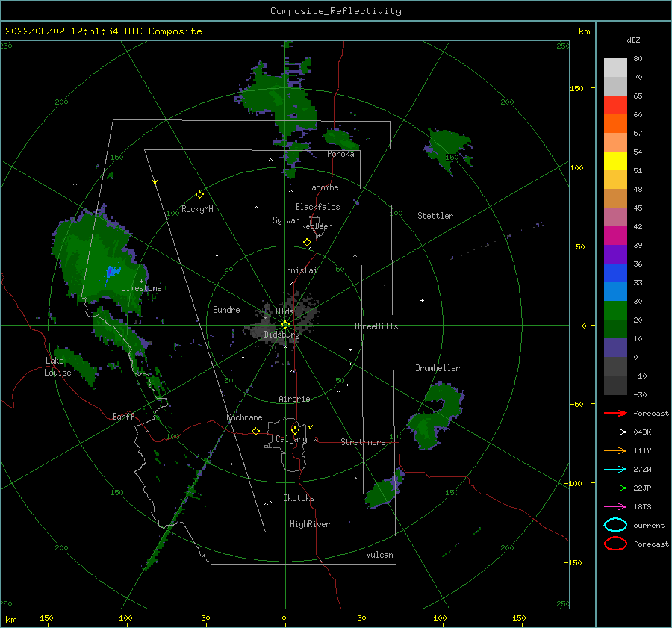This screenshot has width=672, height=628.
Task: Click the Limestone label
Action: click(141, 288)
